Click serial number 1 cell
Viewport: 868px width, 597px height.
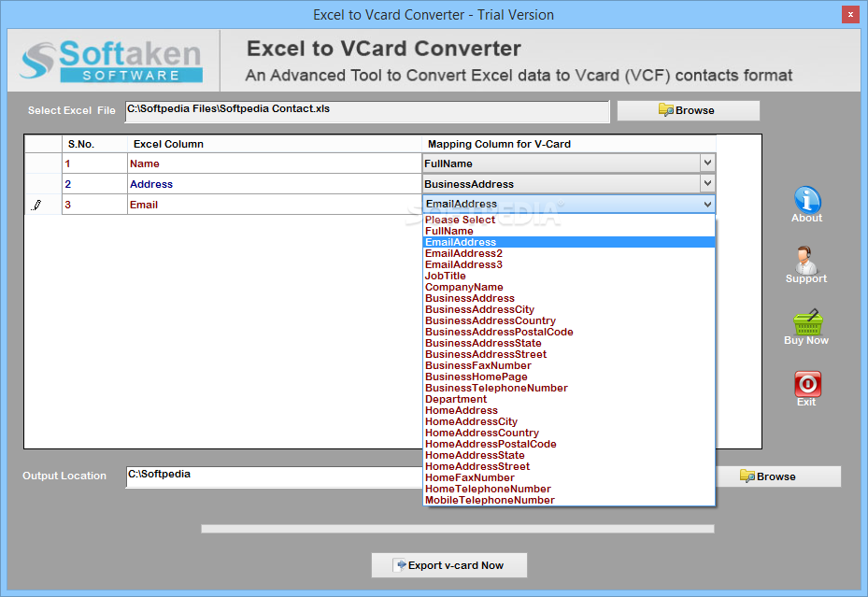point(94,163)
